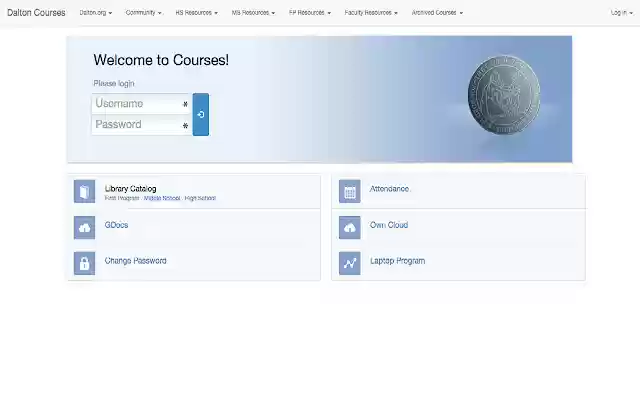The image size is (640, 400).
Task: Open the Laptop Program link
Action: (398, 261)
